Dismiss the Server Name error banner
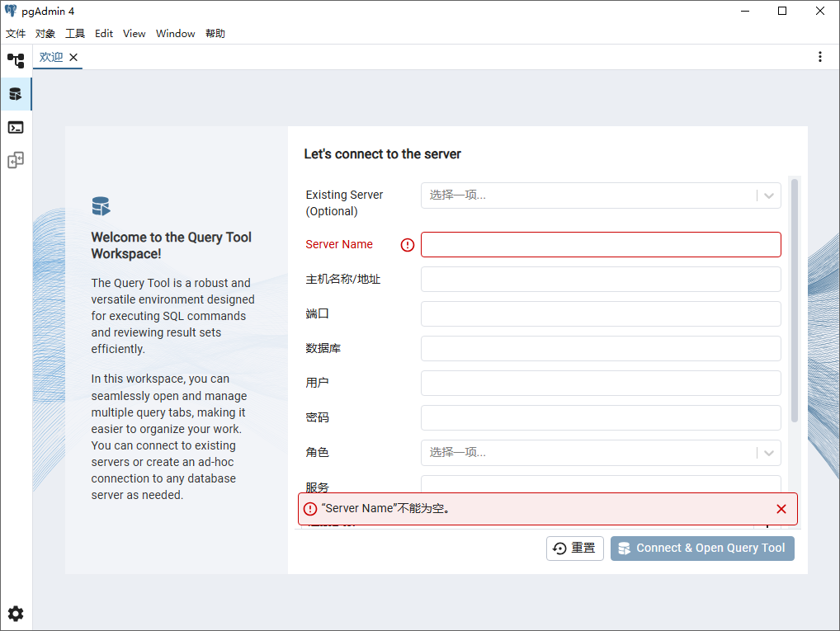The height and width of the screenshot is (631, 840). click(781, 509)
